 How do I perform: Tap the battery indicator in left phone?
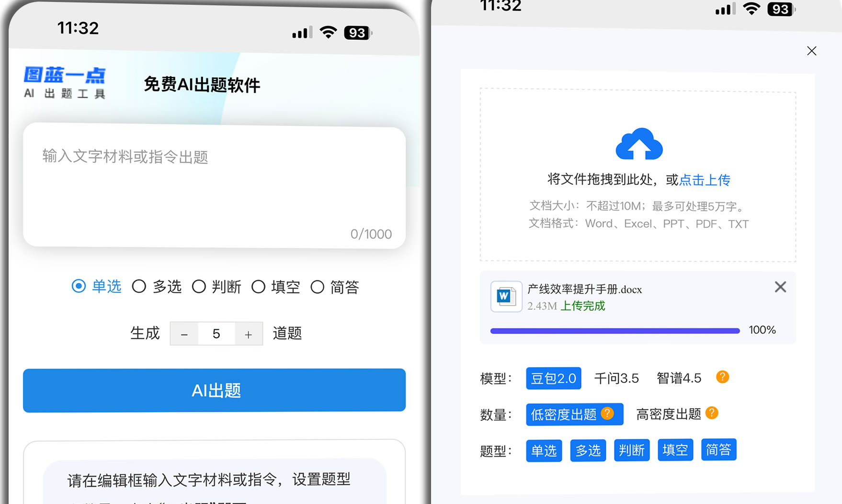click(x=358, y=33)
